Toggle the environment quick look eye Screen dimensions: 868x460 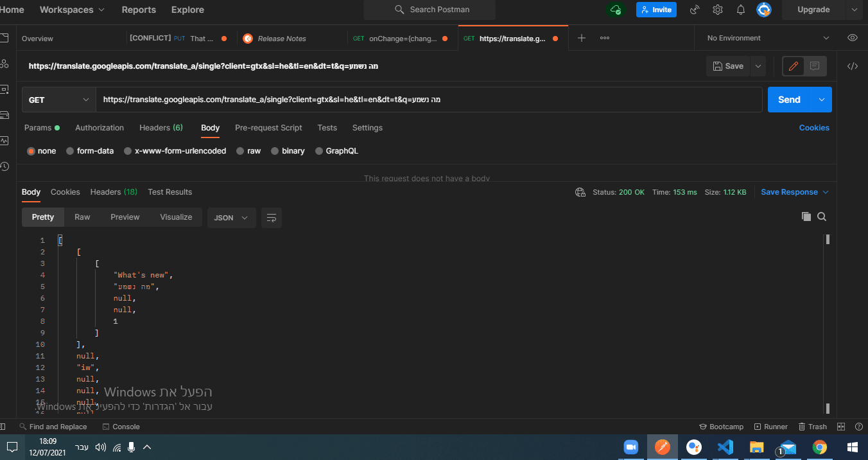click(x=853, y=38)
